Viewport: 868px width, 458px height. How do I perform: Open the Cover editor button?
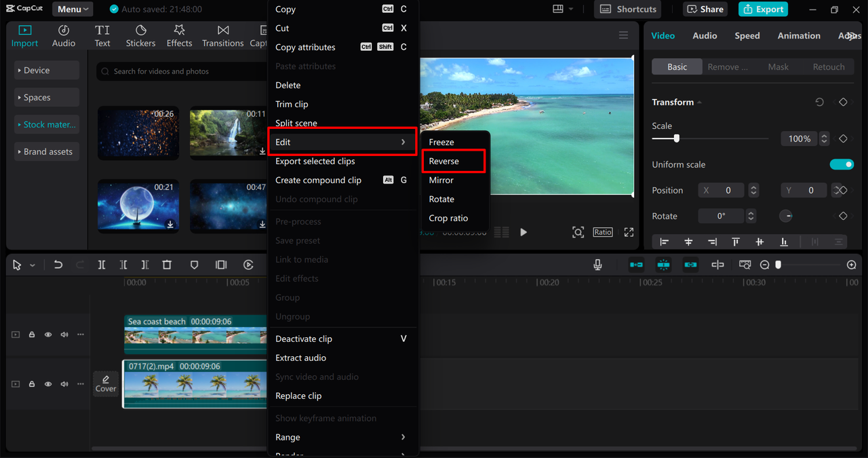click(x=106, y=384)
